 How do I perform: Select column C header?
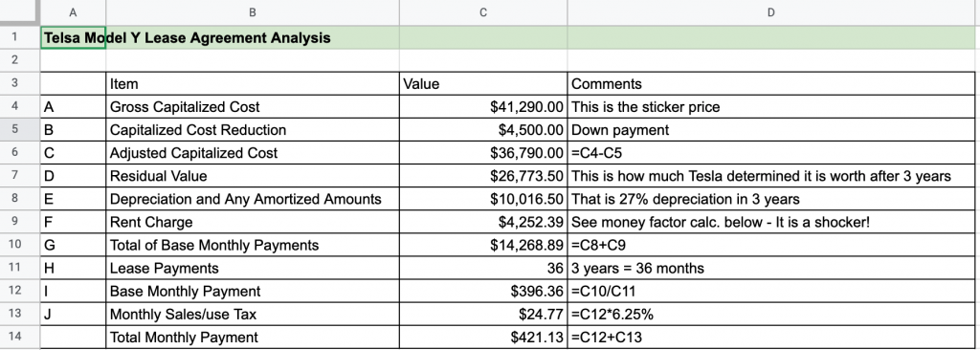(483, 12)
